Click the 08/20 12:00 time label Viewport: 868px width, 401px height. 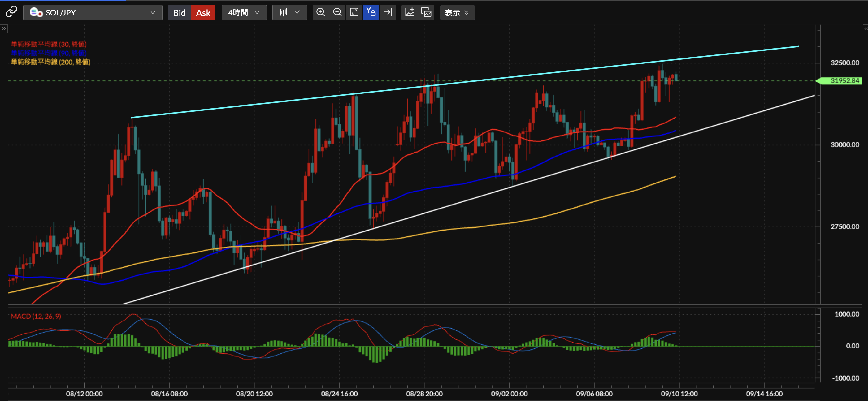tap(254, 394)
